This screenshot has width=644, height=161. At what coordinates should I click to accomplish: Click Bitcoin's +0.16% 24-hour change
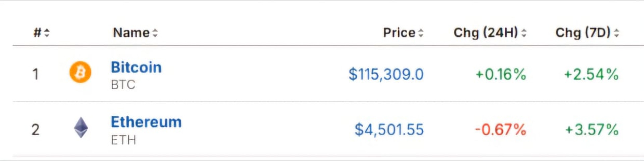coord(501,74)
